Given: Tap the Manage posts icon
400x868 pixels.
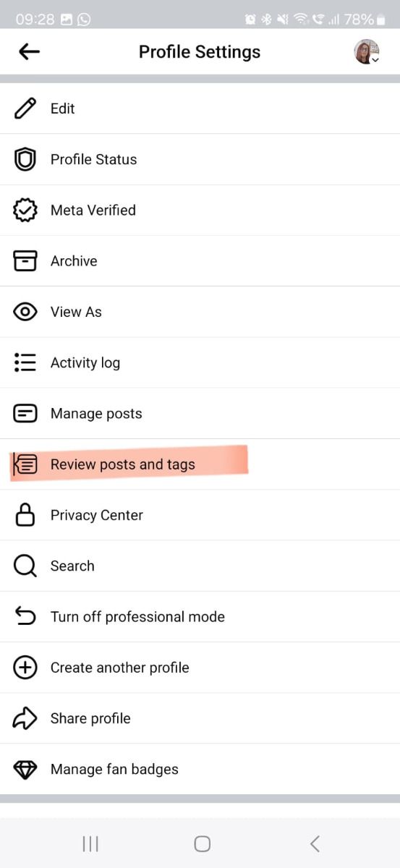Looking at the screenshot, I should (25, 414).
